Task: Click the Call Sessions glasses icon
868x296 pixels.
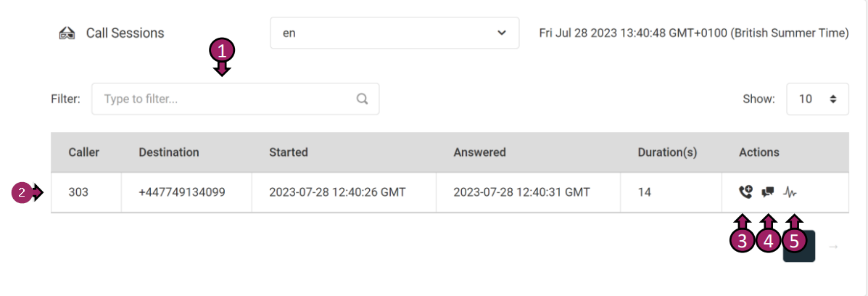Action: coord(67,33)
